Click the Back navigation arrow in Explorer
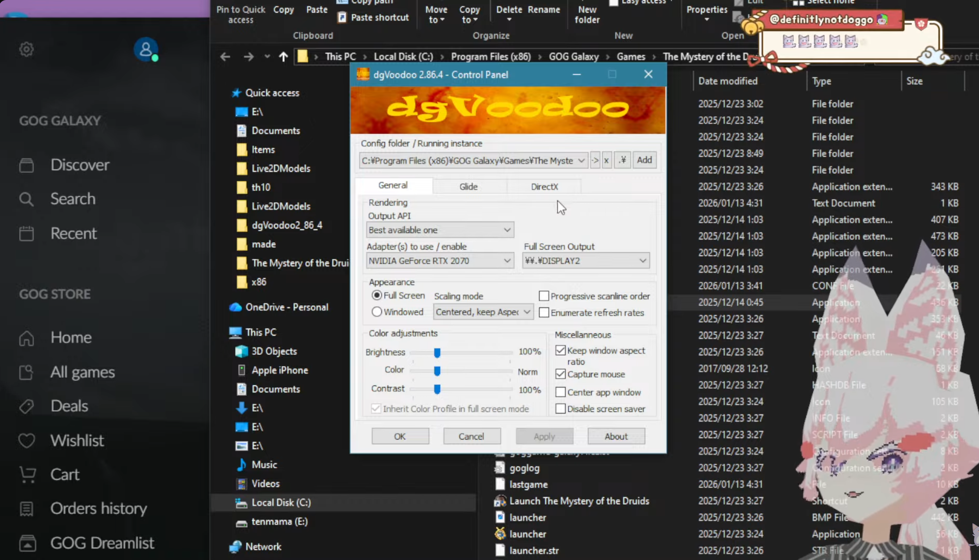The width and height of the screenshot is (979, 560). pos(225,57)
